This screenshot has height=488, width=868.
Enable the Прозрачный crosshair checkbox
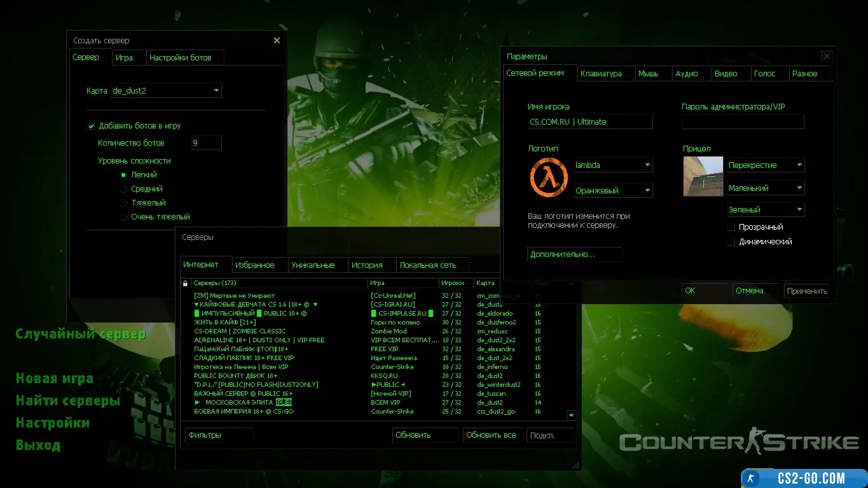pyautogui.click(x=731, y=227)
